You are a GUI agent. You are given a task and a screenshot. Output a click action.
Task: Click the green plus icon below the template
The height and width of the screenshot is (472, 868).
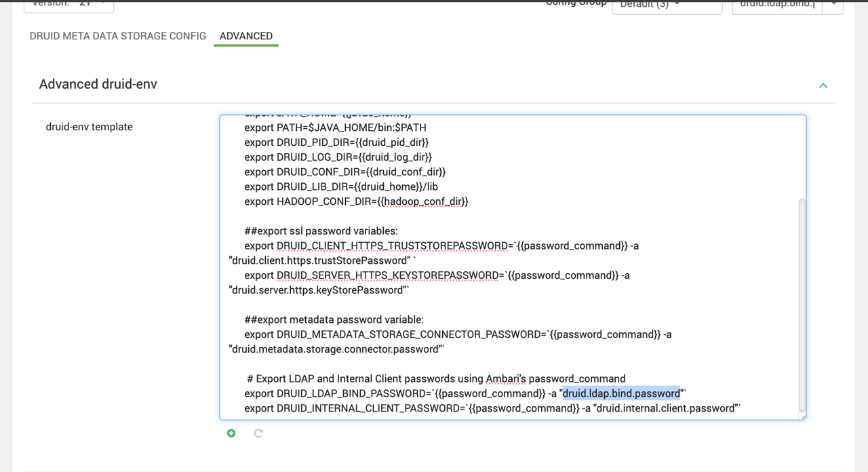pos(231,433)
